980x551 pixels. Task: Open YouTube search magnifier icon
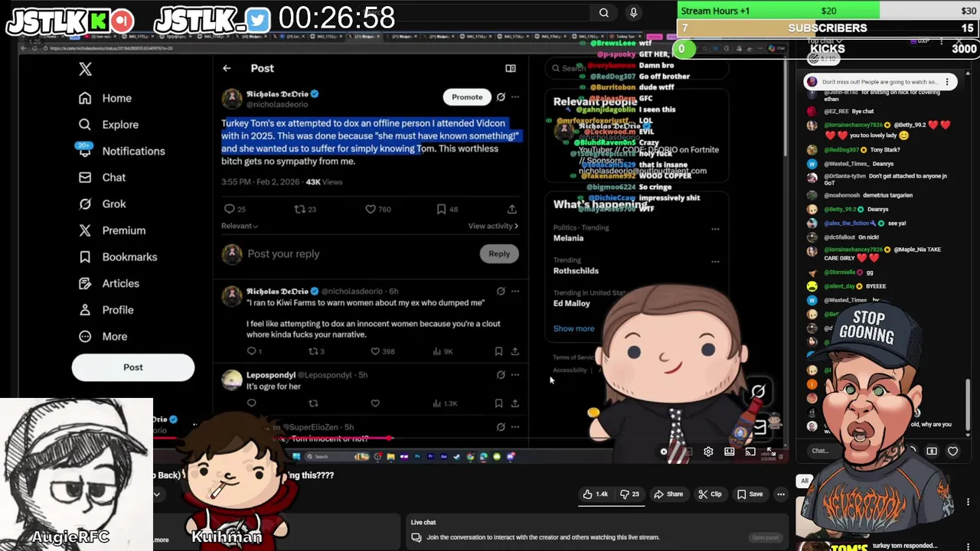click(x=604, y=12)
